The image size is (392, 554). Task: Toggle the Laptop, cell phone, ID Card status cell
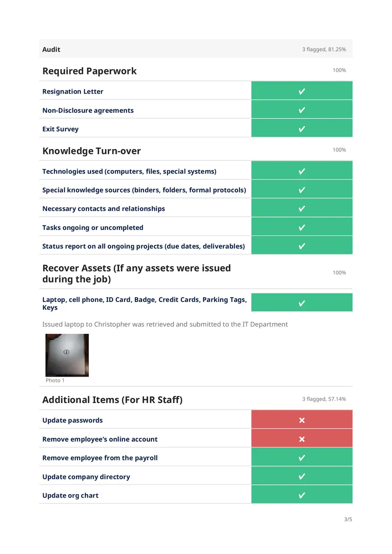tap(302, 302)
